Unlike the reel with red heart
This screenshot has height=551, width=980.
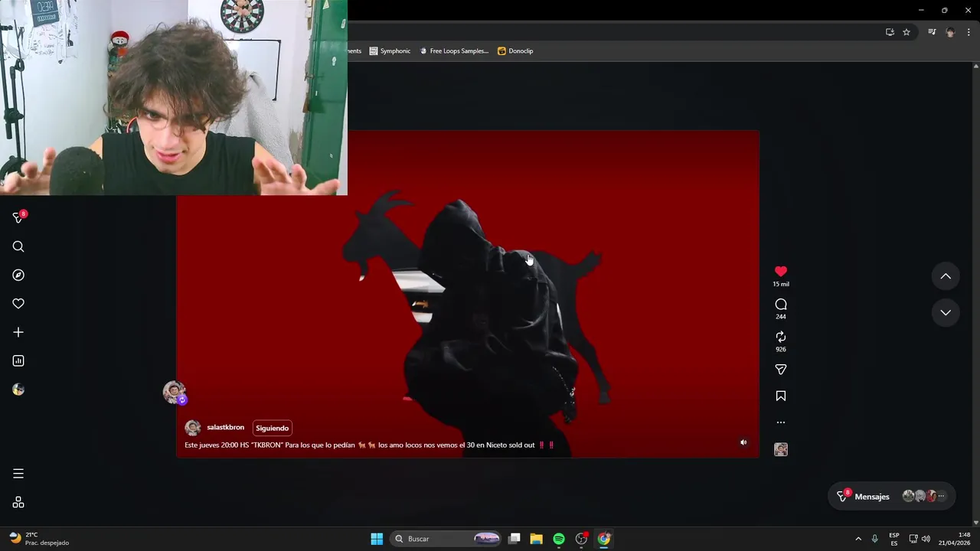click(x=781, y=271)
